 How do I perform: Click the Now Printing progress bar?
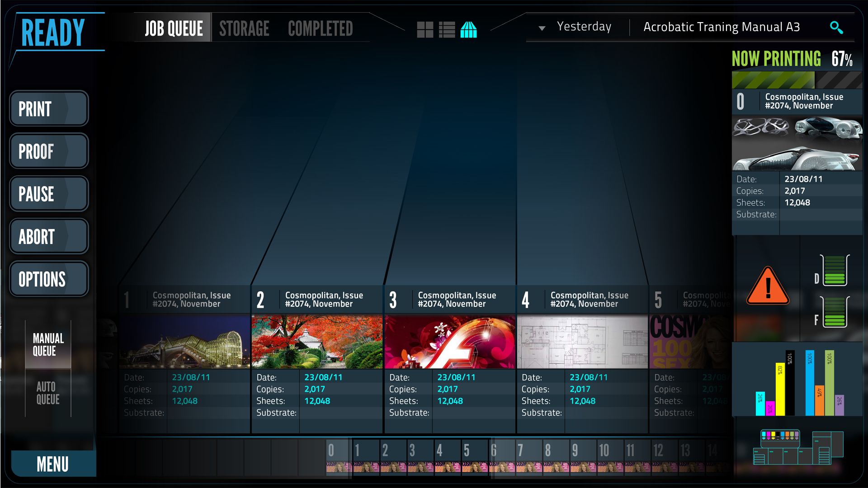(797, 80)
